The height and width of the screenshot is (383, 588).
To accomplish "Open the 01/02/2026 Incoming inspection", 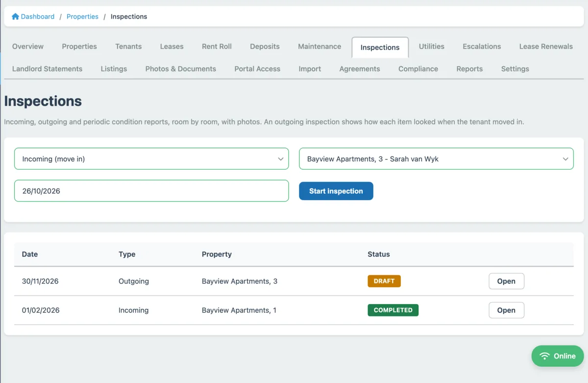I will coord(506,310).
